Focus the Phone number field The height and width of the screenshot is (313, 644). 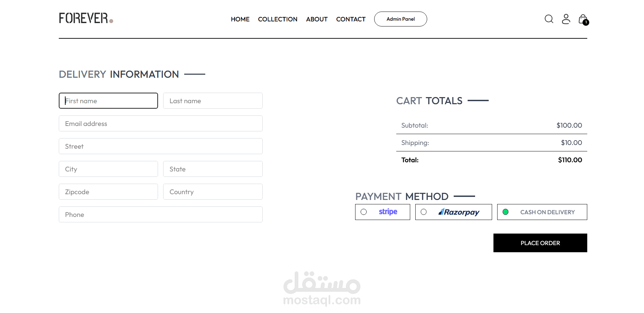[x=160, y=215]
